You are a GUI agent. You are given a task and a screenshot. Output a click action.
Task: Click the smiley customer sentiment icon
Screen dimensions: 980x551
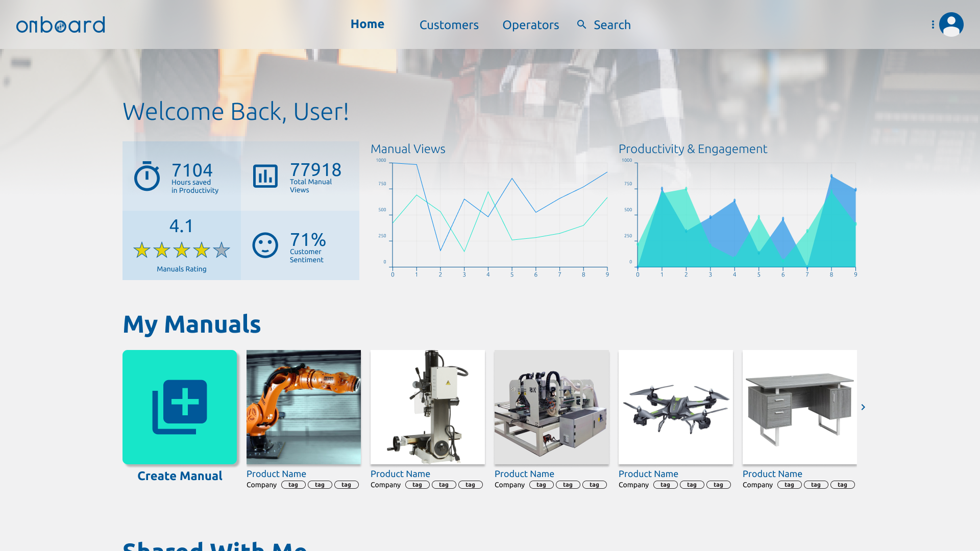(265, 245)
